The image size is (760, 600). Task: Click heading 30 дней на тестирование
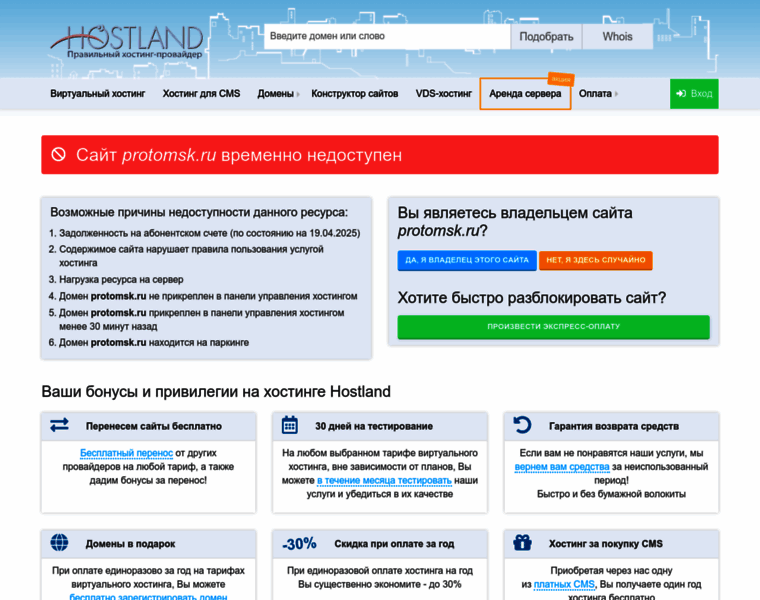tap(374, 426)
